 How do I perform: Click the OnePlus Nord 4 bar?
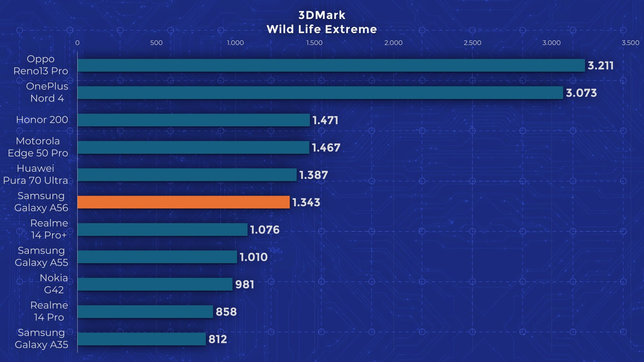[x=320, y=93]
